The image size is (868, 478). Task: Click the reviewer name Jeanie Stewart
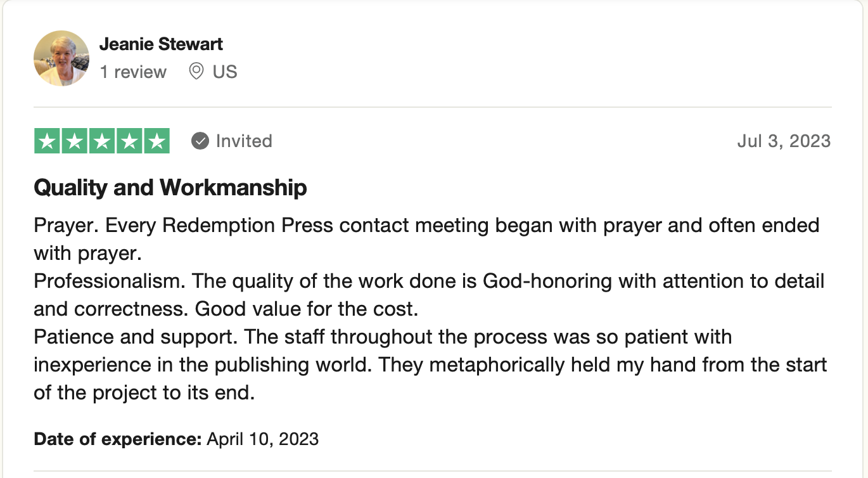[161, 44]
